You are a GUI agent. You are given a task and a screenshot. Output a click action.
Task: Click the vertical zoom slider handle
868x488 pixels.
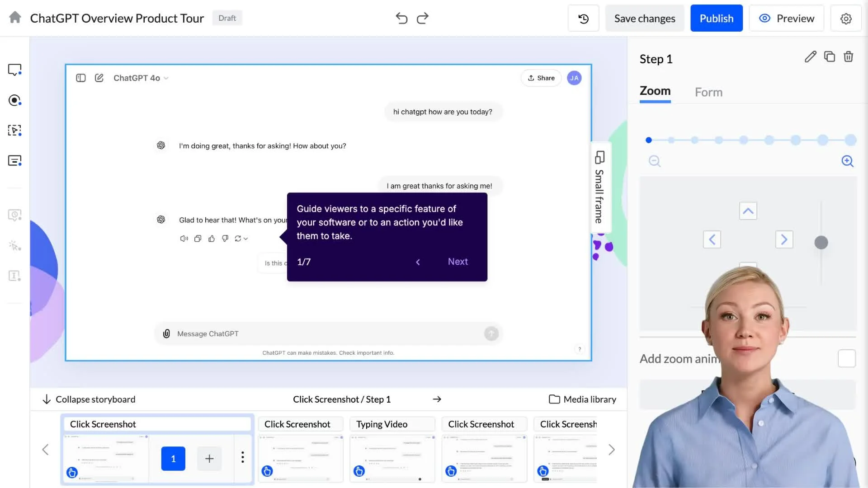tap(821, 243)
